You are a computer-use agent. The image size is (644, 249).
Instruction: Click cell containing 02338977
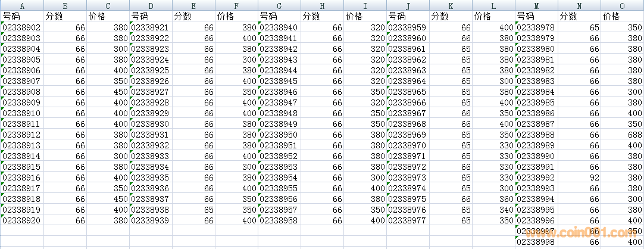click(x=408, y=220)
